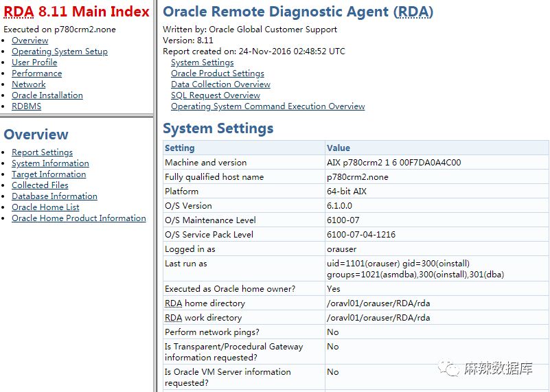This screenshot has width=550, height=392.
Task: Open the SQL Request Overview link
Action: tap(215, 95)
